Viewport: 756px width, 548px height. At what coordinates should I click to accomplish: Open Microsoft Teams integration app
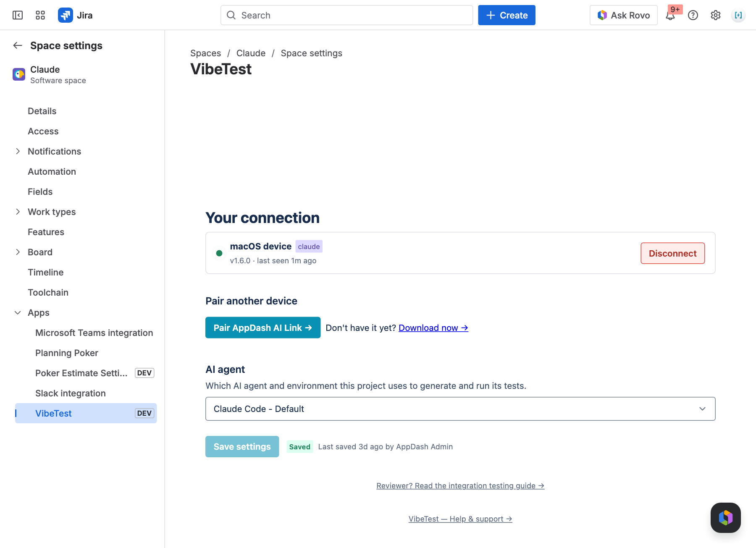(x=94, y=333)
